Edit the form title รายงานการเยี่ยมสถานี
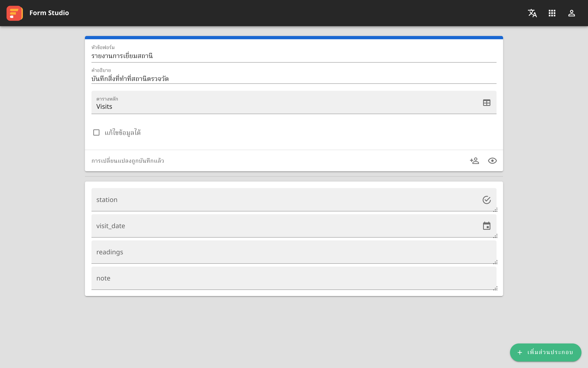The width and height of the screenshot is (588, 368). [x=294, y=56]
